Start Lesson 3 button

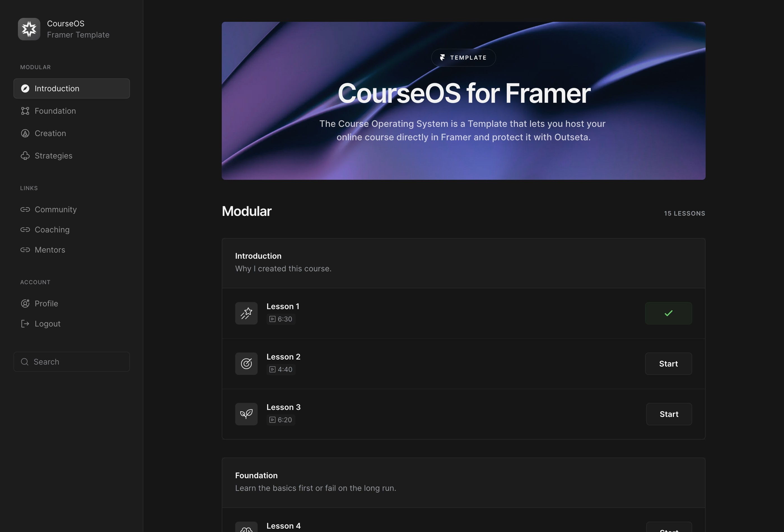pos(669,414)
